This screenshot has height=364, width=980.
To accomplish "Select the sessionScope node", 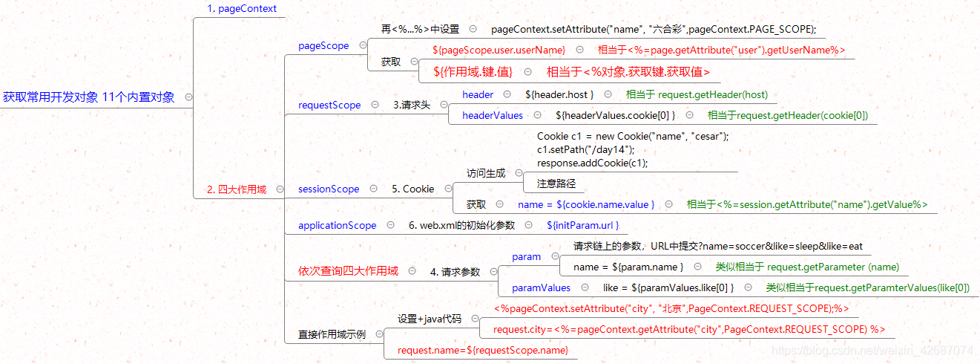I will [x=329, y=189].
